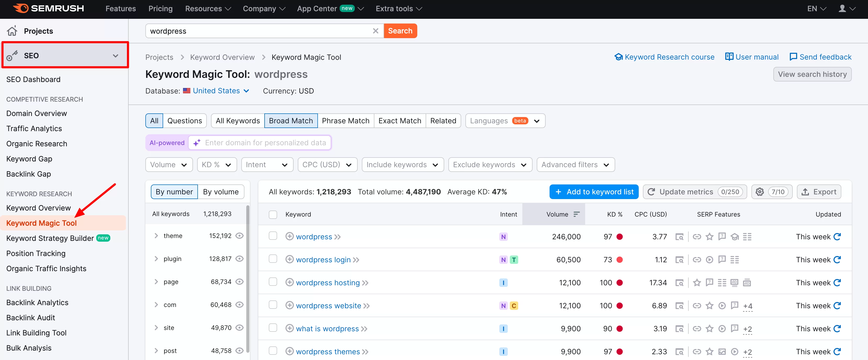
Task: Open the KD% dropdown filter
Action: point(216,164)
